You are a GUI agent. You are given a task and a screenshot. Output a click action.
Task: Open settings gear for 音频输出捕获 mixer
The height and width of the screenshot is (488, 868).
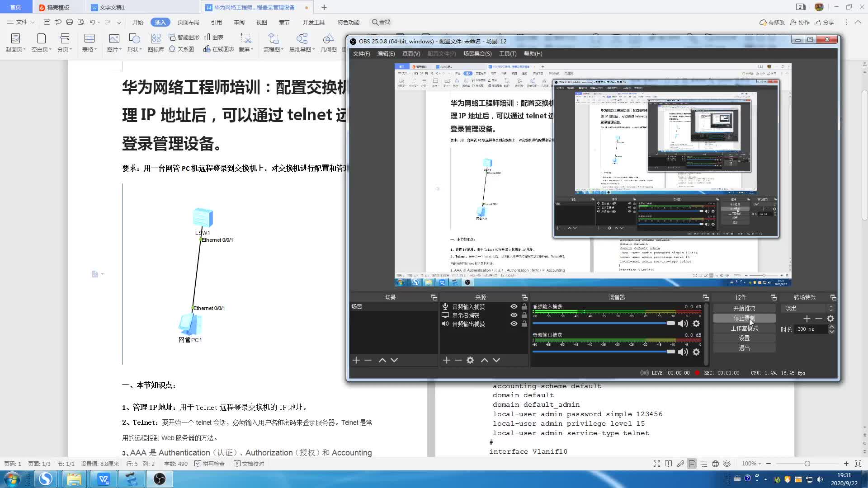click(x=696, y=352)
